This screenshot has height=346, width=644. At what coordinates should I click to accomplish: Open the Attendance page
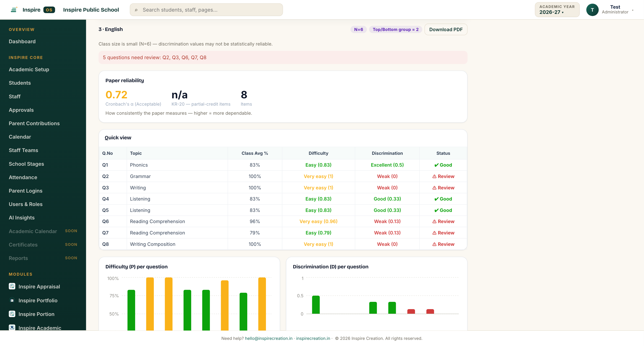click(23, 177)
